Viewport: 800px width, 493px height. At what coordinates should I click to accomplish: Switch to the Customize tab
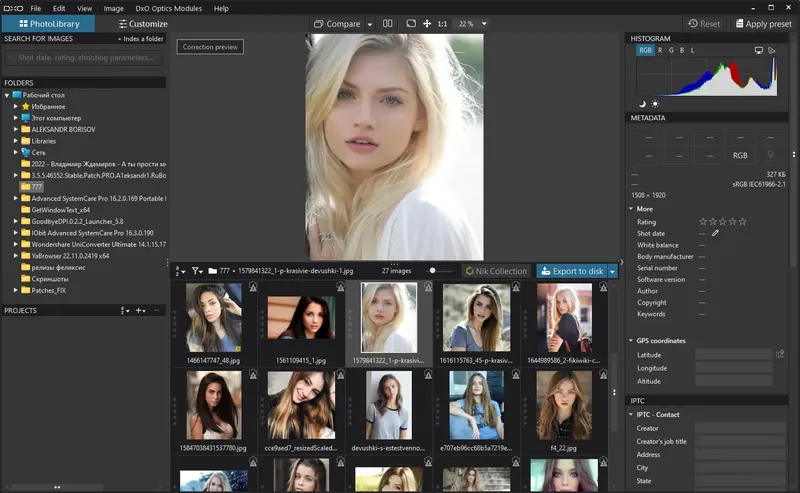coord(143,23)
